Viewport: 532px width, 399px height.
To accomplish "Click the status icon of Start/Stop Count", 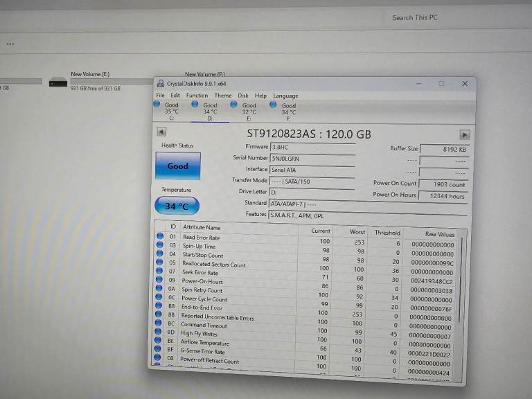I will [x=159, y=253].
